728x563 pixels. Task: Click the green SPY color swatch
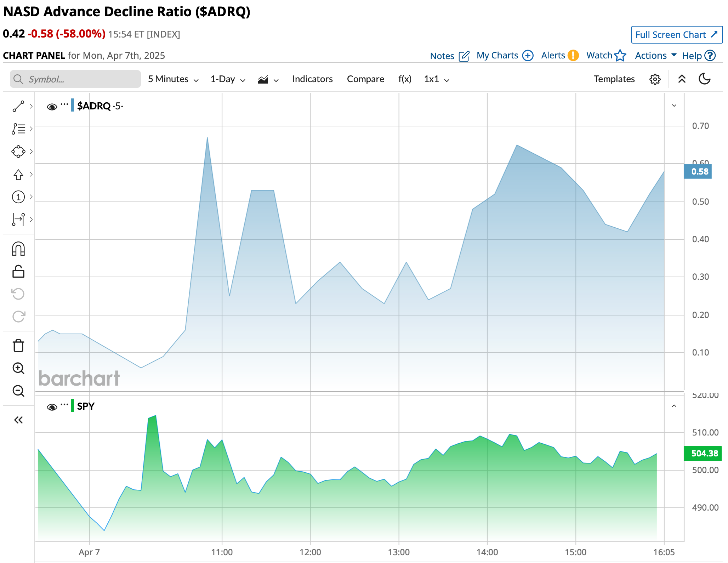pyautogui.click(x=73, y=405)
